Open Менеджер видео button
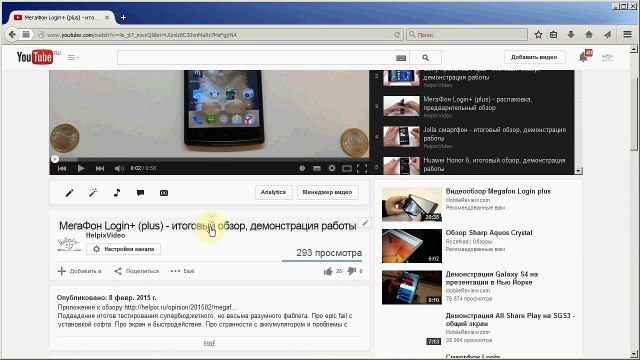Image resolution: width=640 pixels, height=360 pixels. pos(327,192)
